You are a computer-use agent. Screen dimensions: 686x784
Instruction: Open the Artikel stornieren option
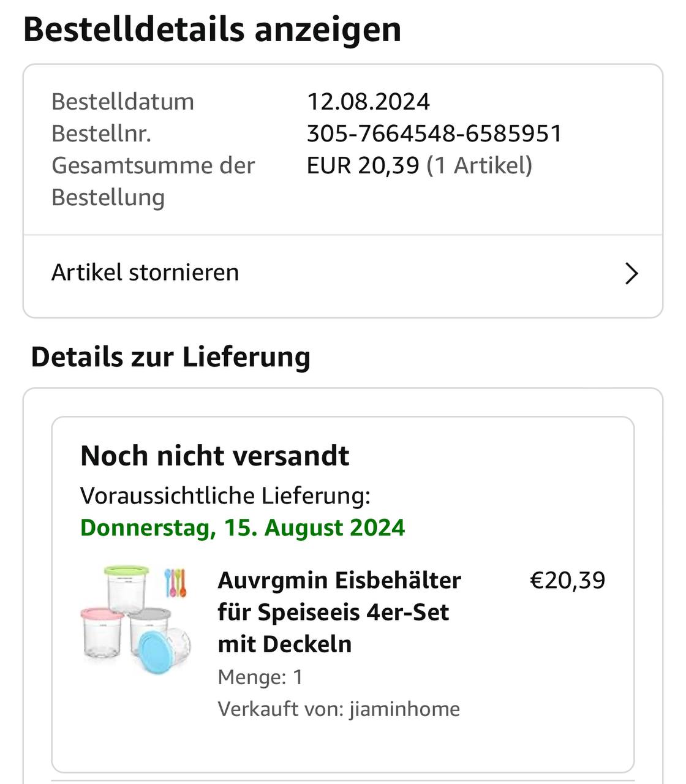145,273
